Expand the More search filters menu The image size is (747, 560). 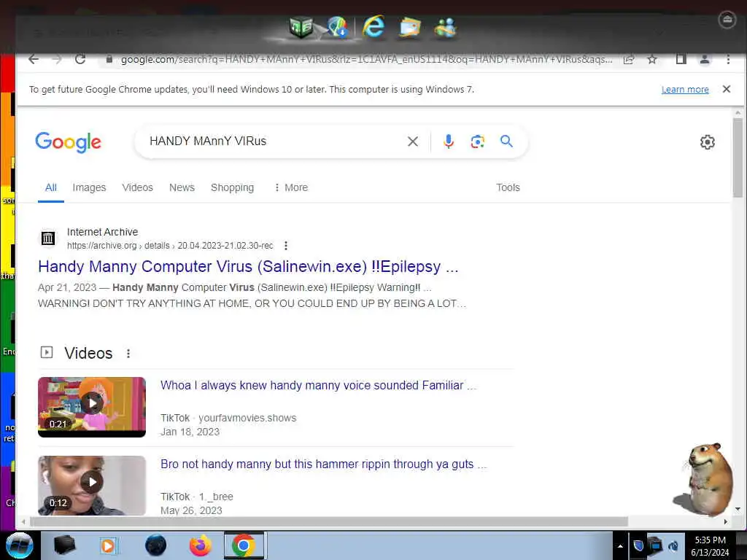point(290,187)
